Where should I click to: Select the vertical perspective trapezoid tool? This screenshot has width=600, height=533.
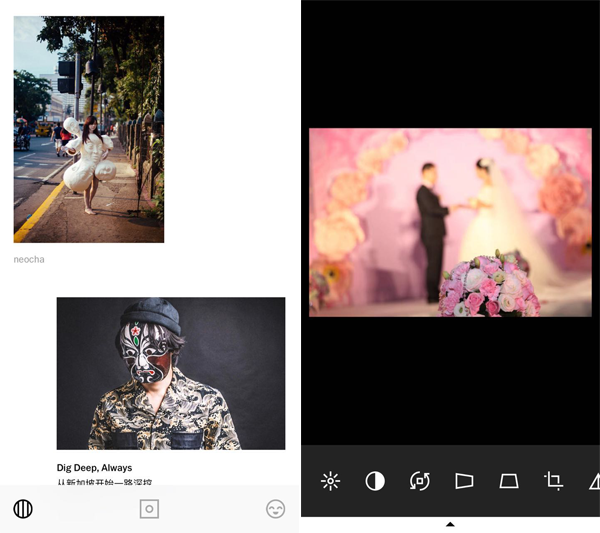coord(509,481)
